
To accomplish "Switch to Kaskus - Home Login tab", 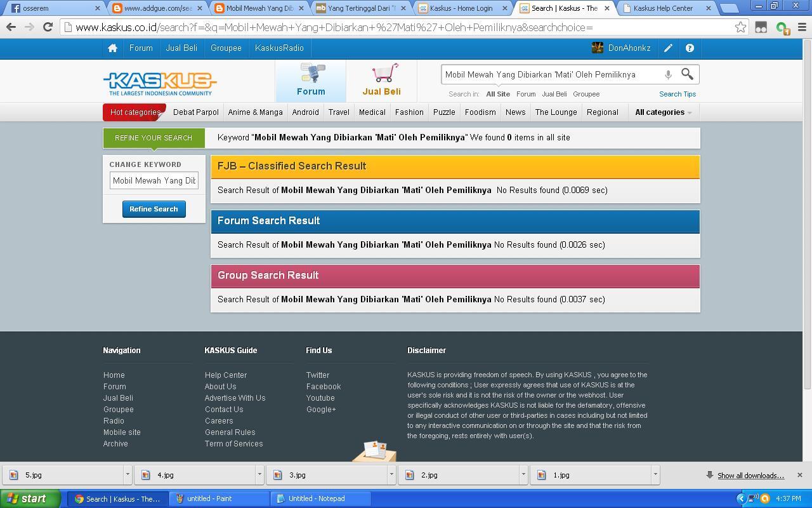I will coord(462,8).
